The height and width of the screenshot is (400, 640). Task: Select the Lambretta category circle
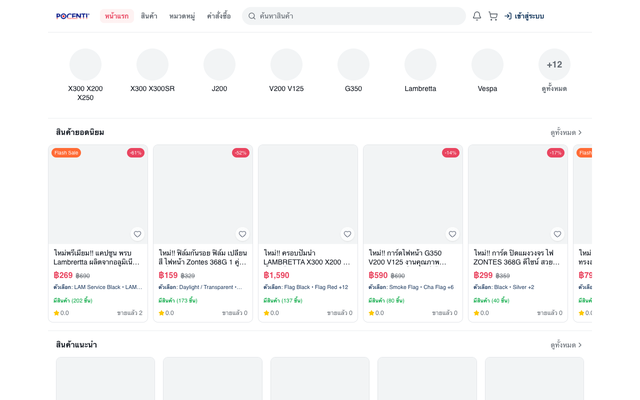tap(420, 64)
